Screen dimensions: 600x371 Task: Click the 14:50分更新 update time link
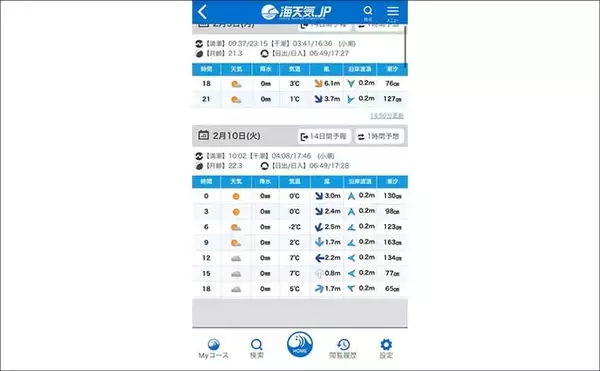tap(386, 116)
